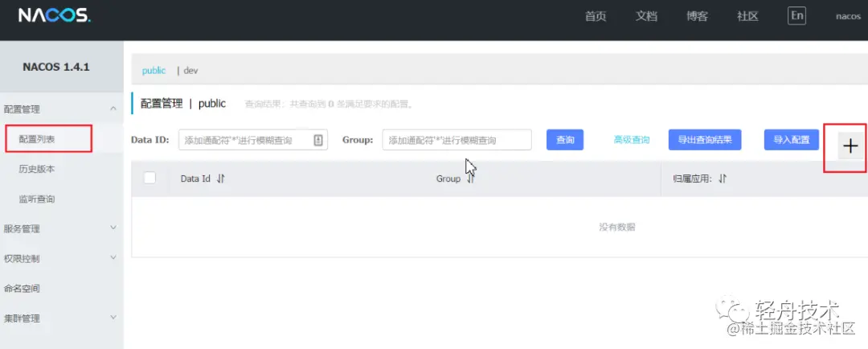Open 命名空间 in the sidebar

coord(22,289)
